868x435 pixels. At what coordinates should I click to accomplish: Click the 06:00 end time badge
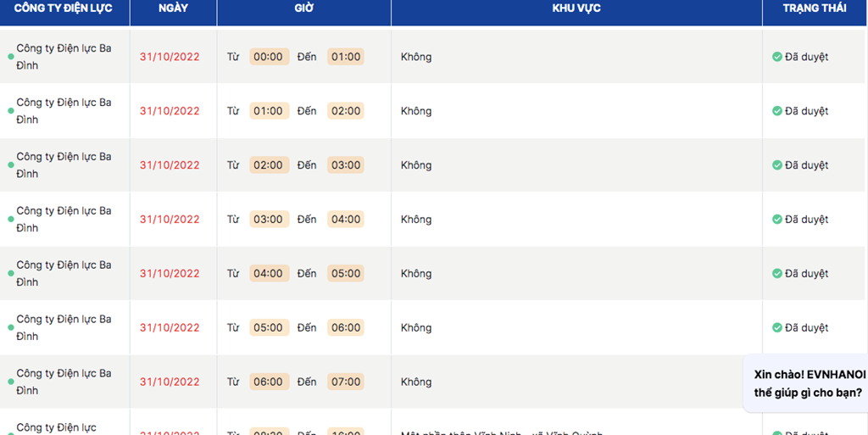pos(346,327)
